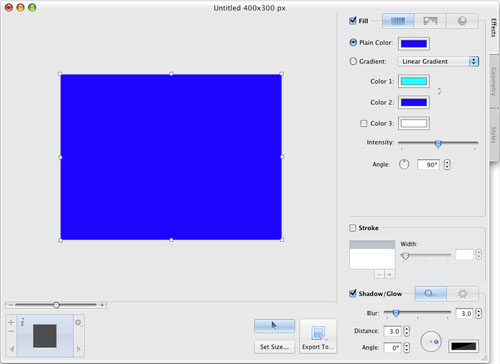Choose the shadow mode icon
The image size is (500, 364).
click(x=430, y=294)
